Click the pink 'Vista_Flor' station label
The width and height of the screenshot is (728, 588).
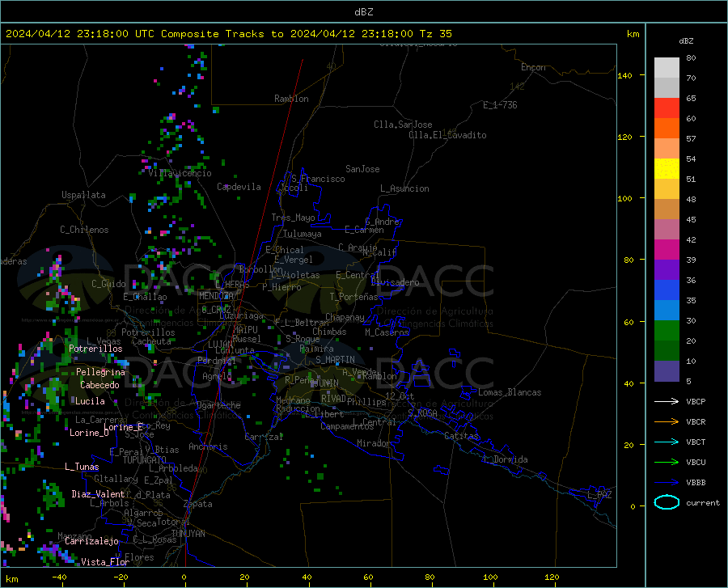105,562
